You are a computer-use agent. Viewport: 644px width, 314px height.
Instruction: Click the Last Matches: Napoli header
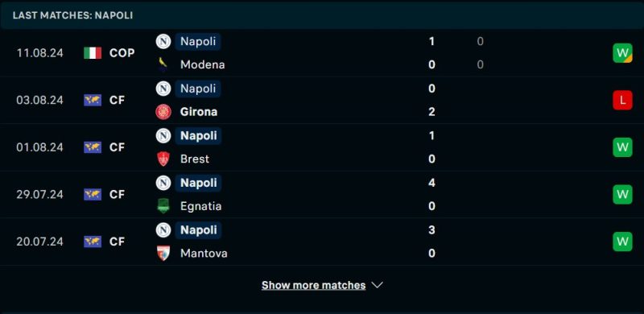point(72,15)
